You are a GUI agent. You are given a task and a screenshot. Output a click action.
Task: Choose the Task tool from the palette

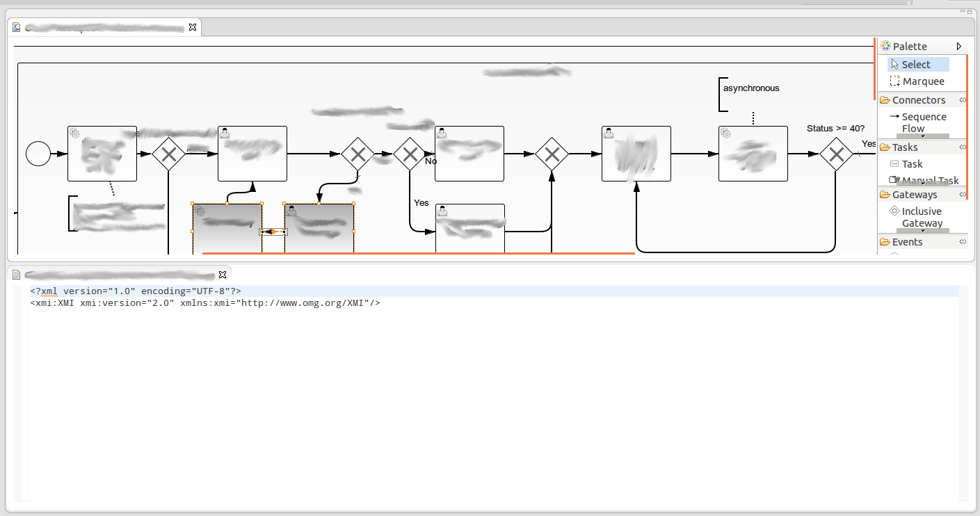(x=912, y=164)
